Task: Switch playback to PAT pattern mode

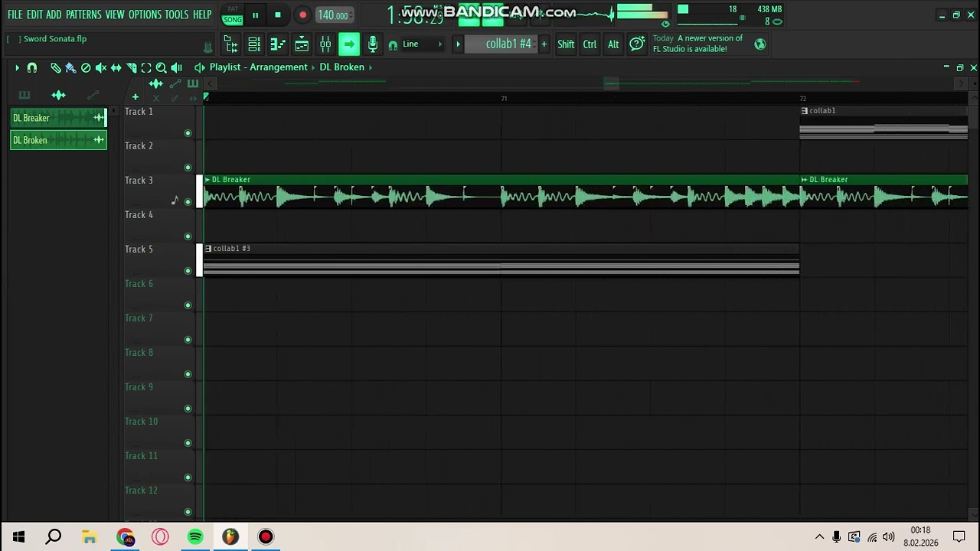Action: pyautogui.click(x=233, y=9)
